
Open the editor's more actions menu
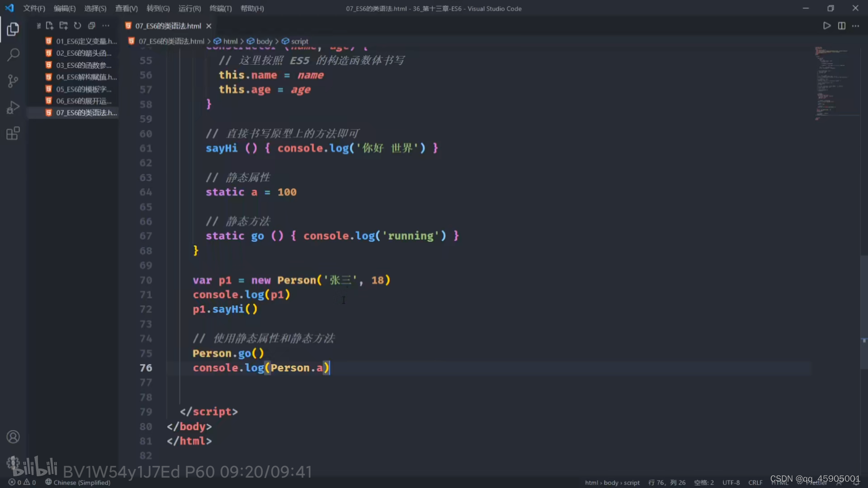(855, 26)
